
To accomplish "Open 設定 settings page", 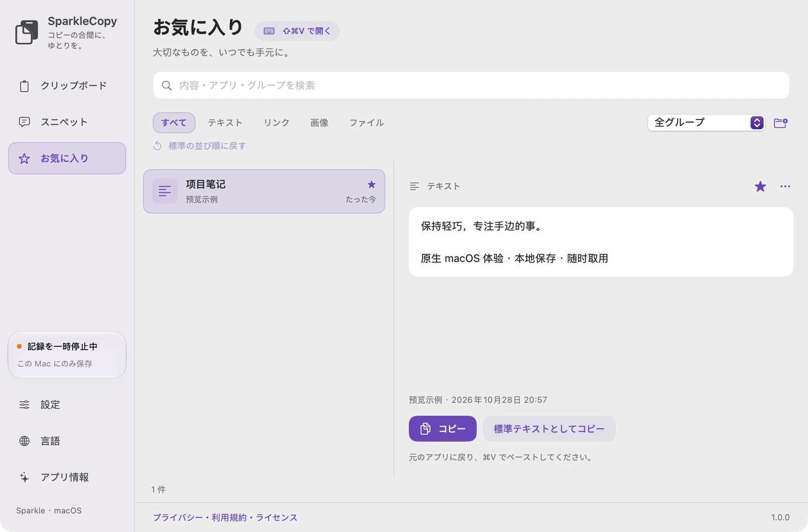I will 67,405.
